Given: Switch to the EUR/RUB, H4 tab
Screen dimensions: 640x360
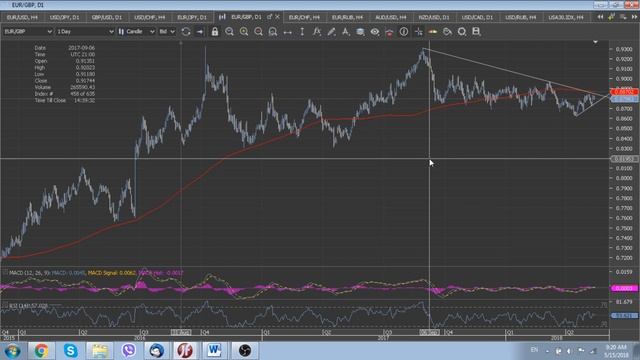Looking at the screenshot, I should click(347, 17).
